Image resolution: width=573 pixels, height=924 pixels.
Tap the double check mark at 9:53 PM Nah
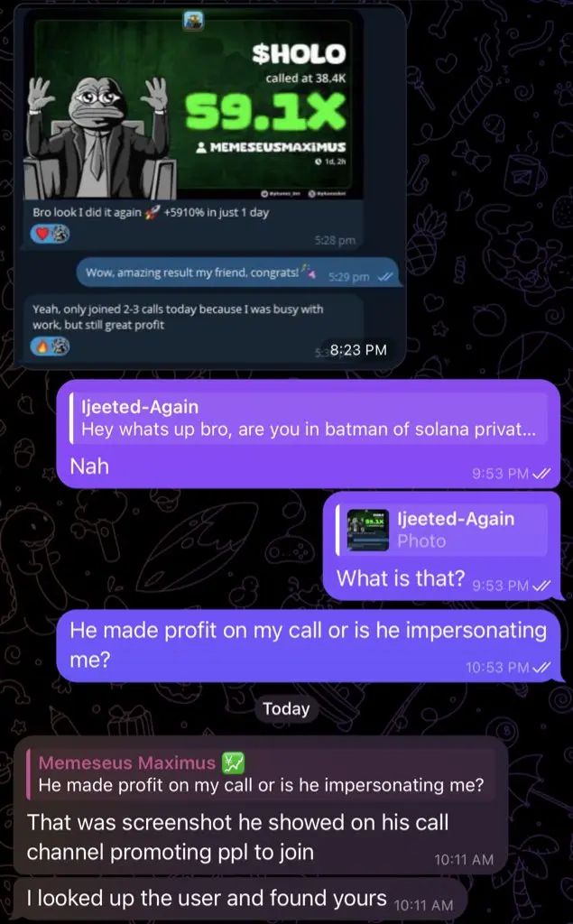[541, 473]
